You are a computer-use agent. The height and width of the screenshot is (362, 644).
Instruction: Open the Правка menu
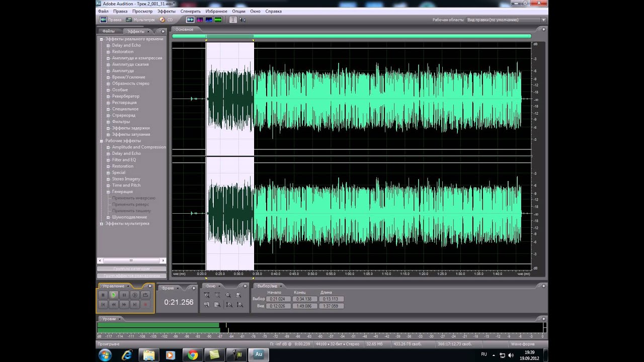pyautogui.click(x=120, y=11)
